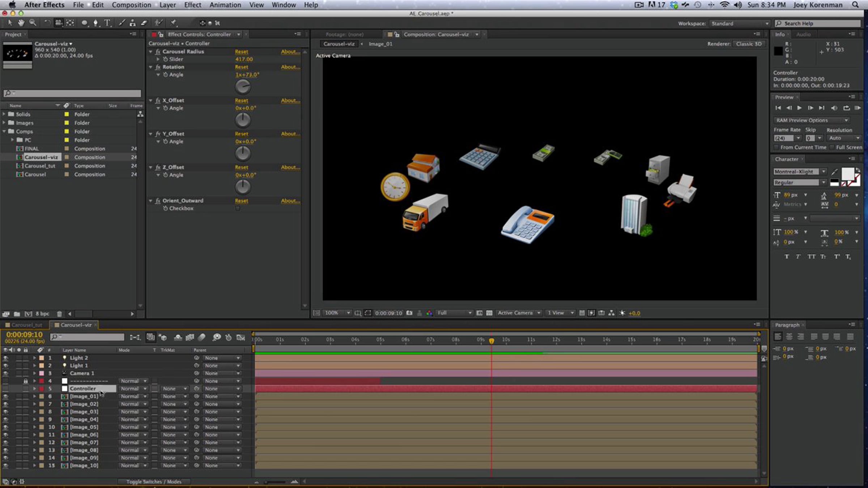Select the Eraser tool
Image resolution: width=868 pixels, height=488 pixels.
coord(144,23)
